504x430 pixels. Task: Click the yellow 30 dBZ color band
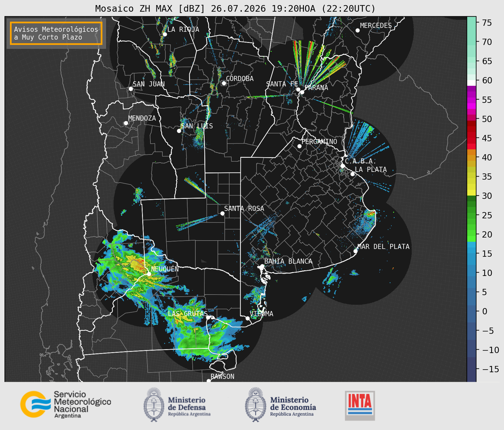471,193
